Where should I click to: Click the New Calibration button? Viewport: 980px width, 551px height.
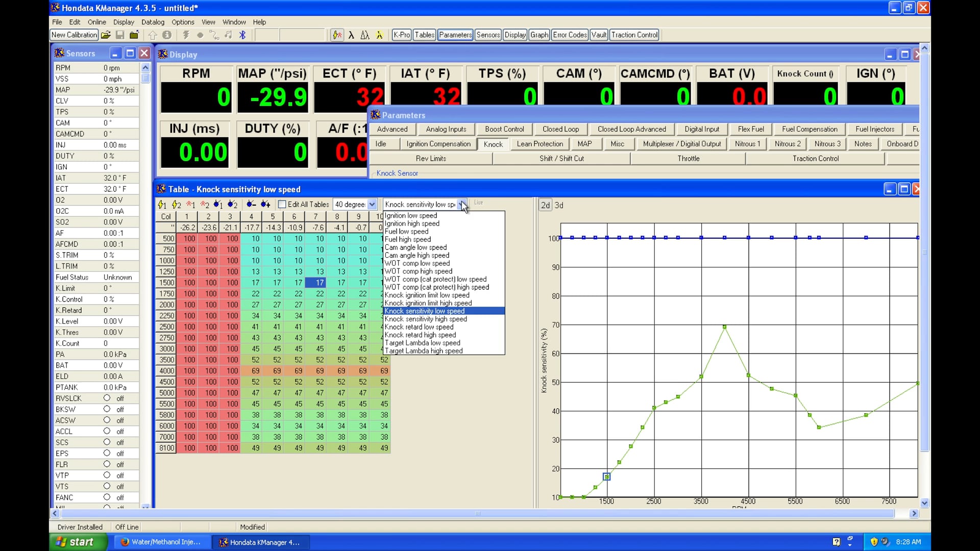73,35
